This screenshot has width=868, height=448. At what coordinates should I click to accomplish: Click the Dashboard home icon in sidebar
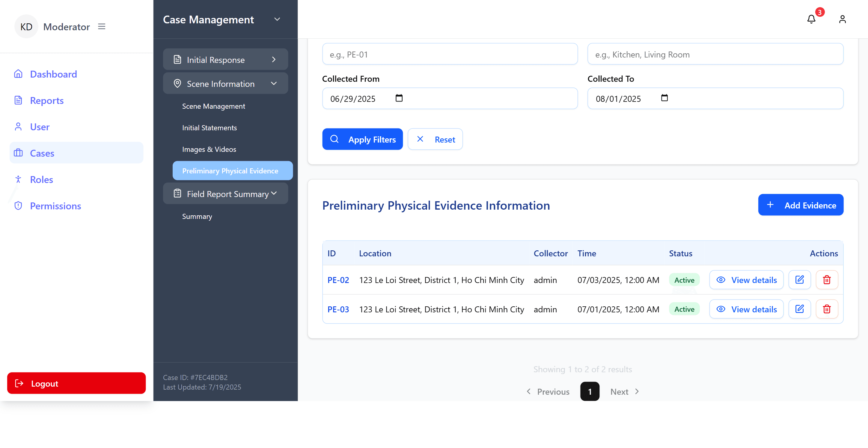(x=18, y=74)
